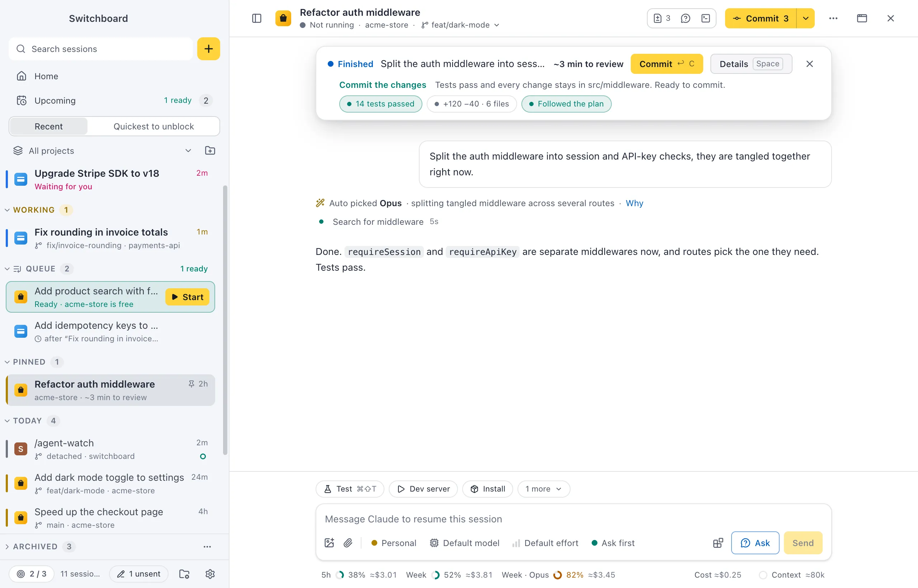Click the paperclip attach icon
Image resolution: width=918 pixels, height=588 pixels.
coord(348,542)
